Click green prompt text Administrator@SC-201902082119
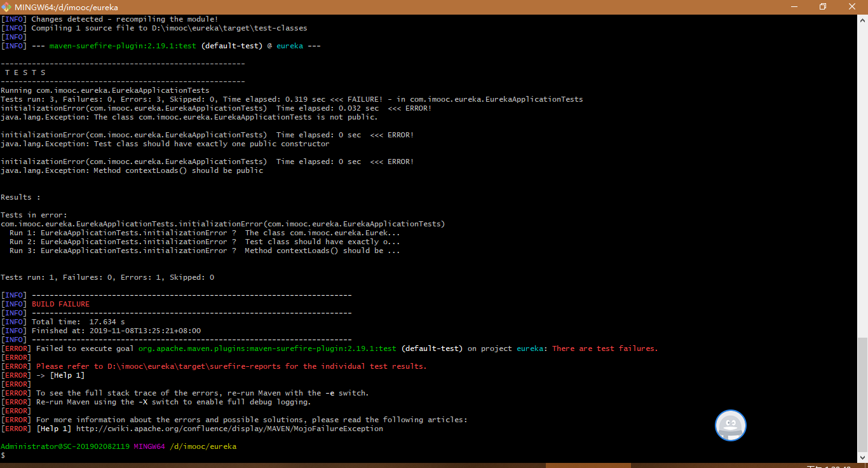This screenshot has height=468, width=868. click(65, 446)
